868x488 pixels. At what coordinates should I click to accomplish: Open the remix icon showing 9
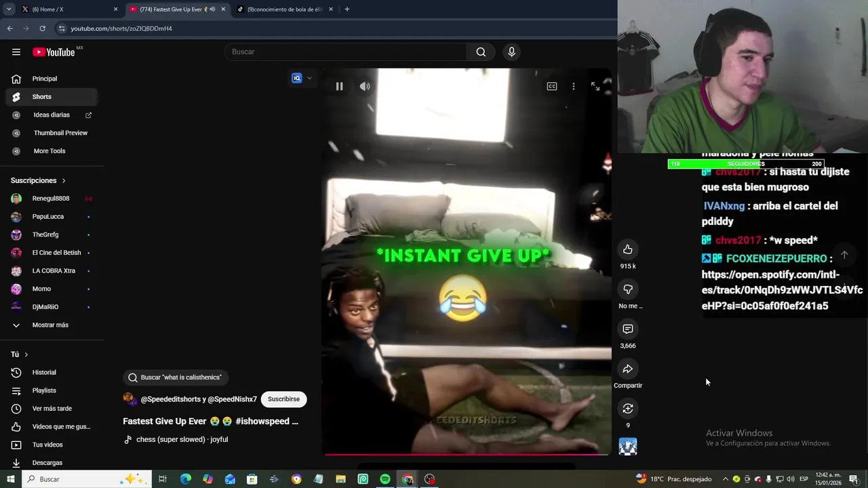point(628,409)
